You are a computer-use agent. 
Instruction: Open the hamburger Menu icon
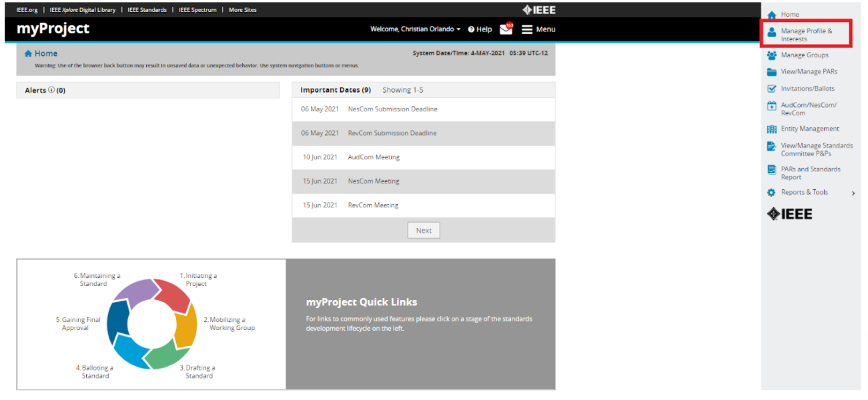click(527, 29)
